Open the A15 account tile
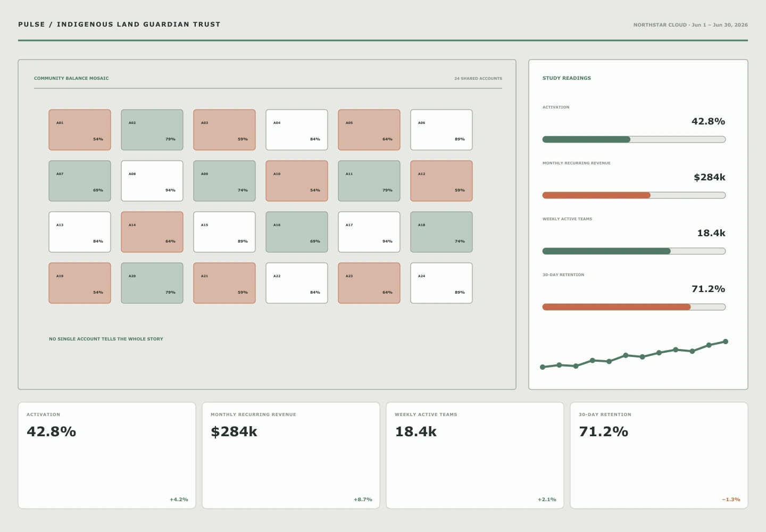Screen dimensions: 766x532 point(224,232)
